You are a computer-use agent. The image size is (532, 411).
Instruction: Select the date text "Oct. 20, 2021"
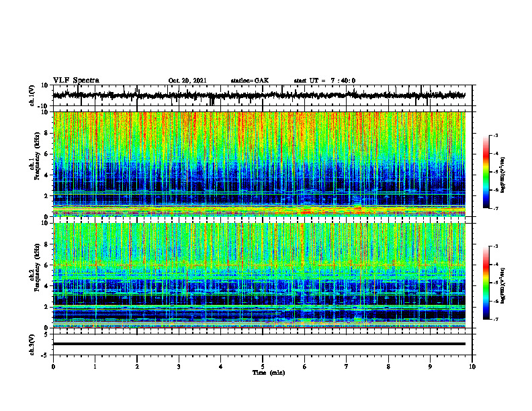(187, 81)
